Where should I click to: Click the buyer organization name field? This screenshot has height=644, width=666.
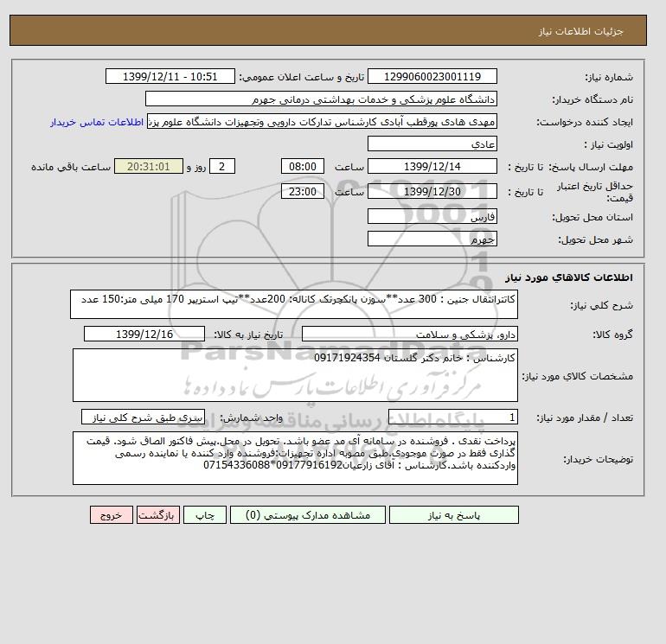point(321,99)
